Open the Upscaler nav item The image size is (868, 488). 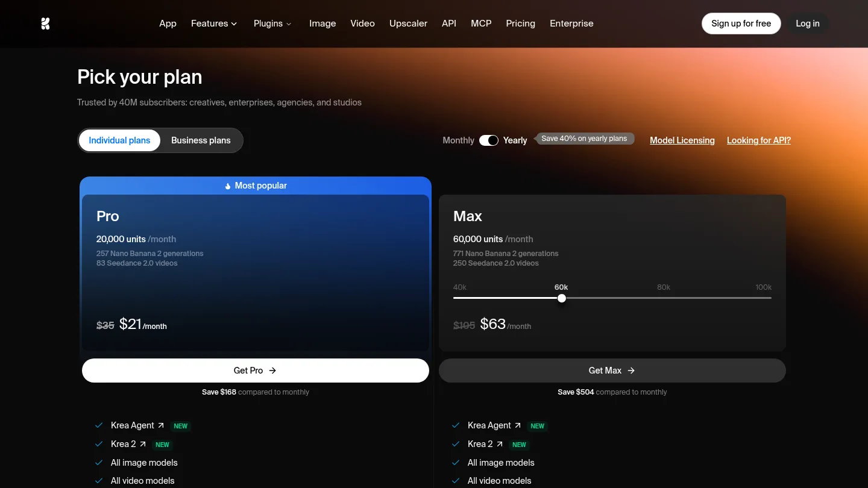coord(408,23)
